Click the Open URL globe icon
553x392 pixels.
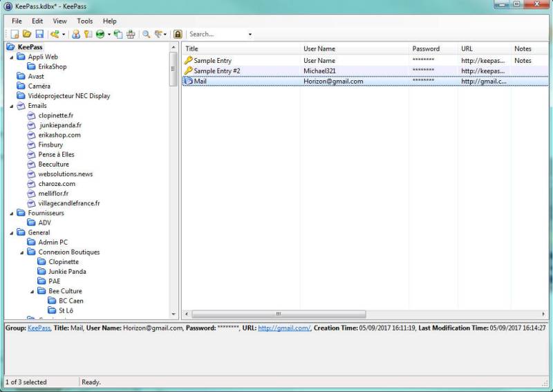[100, 34]
